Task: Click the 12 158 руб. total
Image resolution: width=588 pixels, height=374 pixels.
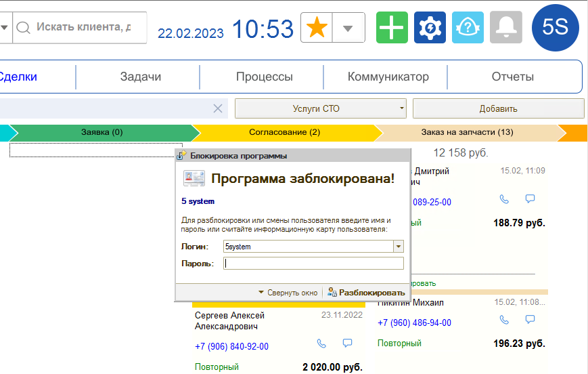Action: point(461,153)
